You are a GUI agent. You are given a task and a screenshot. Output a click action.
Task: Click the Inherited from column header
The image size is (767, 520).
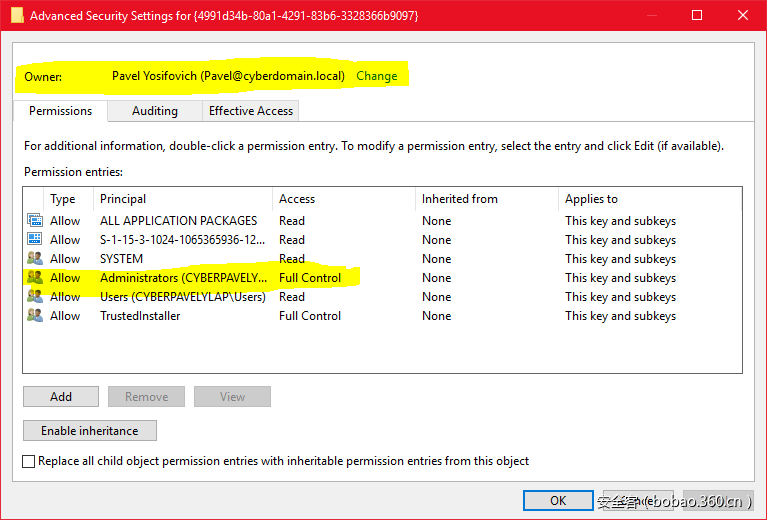coord(486,199)
